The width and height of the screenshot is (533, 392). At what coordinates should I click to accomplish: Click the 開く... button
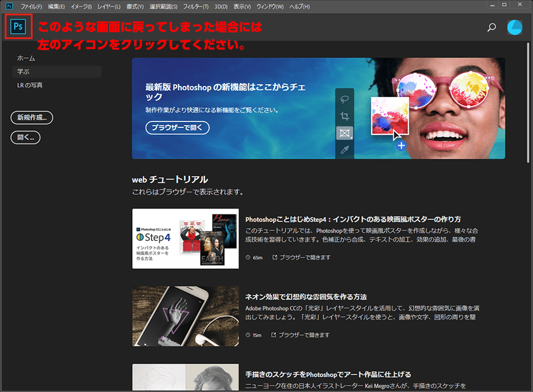[25, 137]
